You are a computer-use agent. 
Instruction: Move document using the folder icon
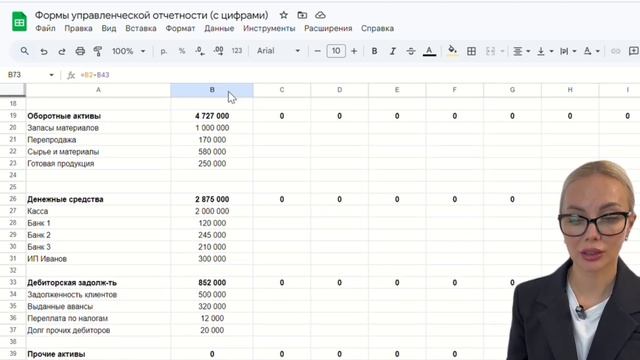click(302, 15)
